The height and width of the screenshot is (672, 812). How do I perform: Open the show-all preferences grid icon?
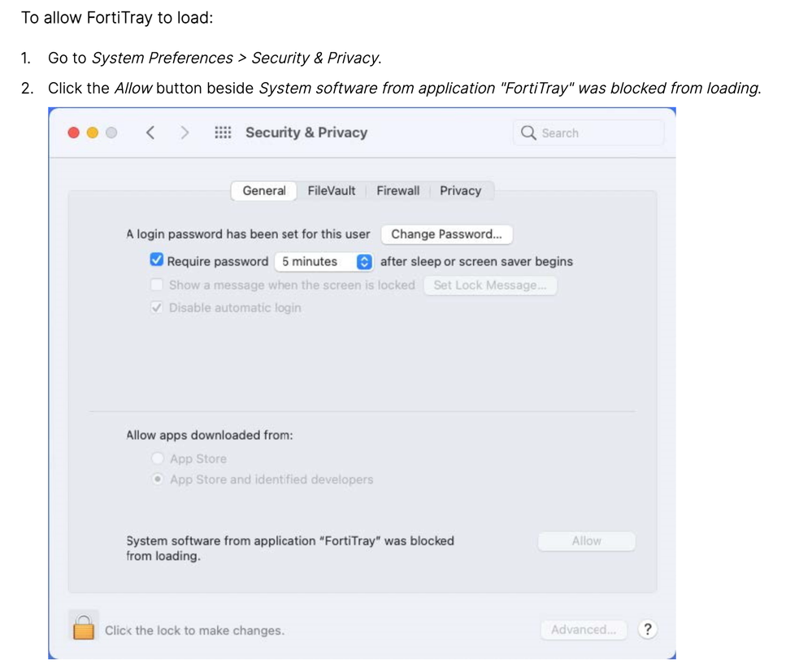(x=223, y=132)
